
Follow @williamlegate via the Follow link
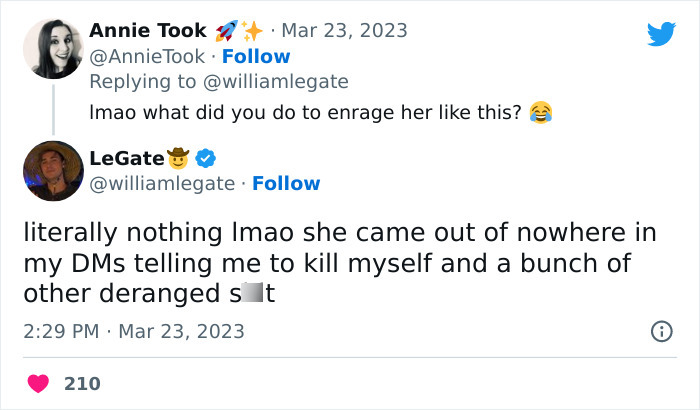pos(286,183)
